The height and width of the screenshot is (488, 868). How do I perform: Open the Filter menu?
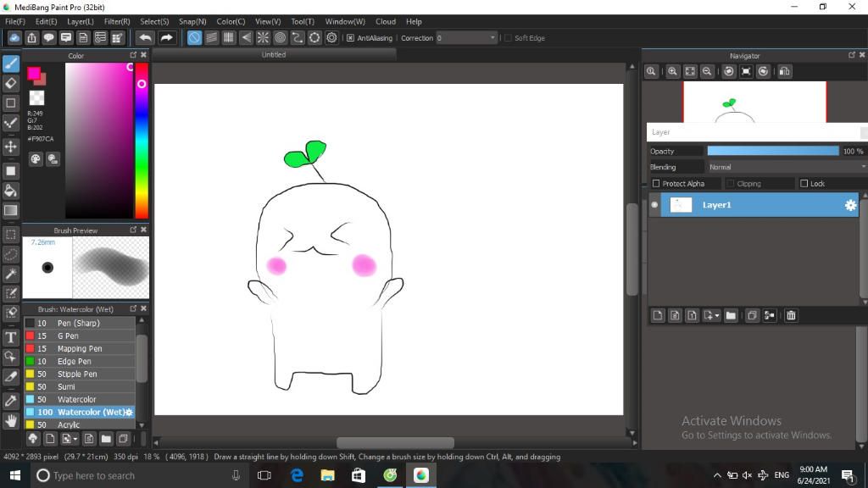tap(117, 21)
